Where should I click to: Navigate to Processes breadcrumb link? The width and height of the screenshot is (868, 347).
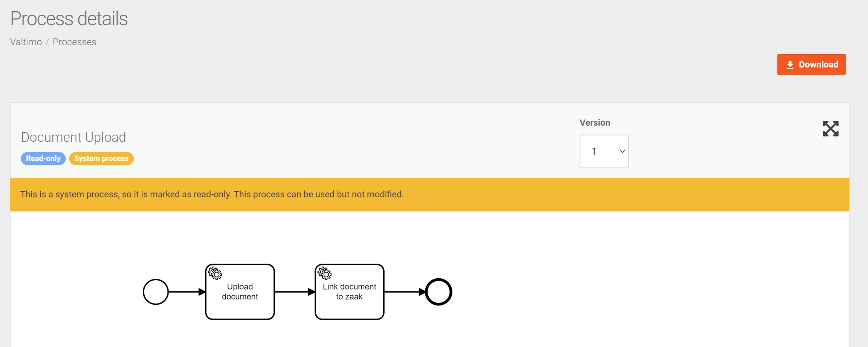[x=74, y=42]
